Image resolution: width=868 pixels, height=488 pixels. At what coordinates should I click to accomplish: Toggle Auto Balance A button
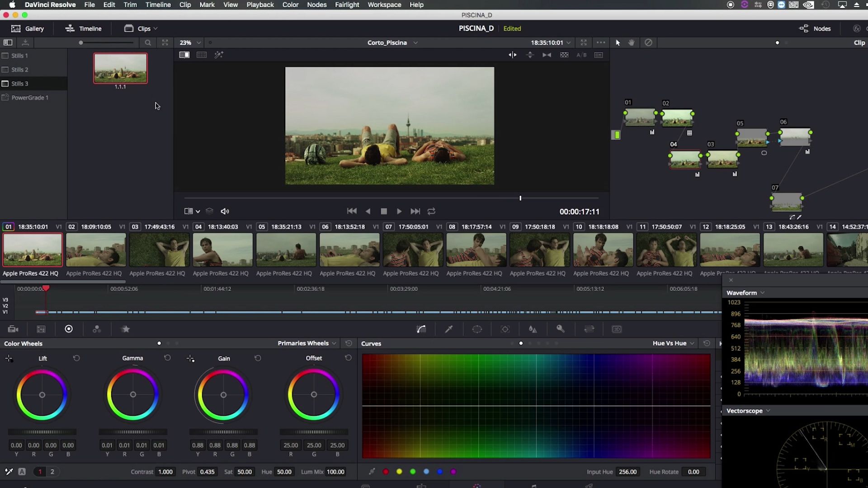[22, 471]
